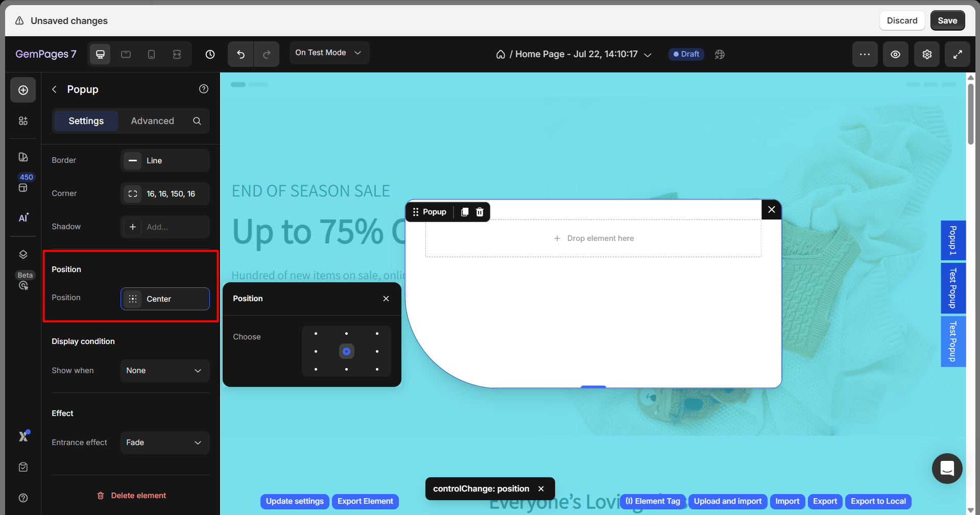Switch to tablet landscape device view
Image resolution: width=980 pixels, height=515 pixels.
click(126, 54)
